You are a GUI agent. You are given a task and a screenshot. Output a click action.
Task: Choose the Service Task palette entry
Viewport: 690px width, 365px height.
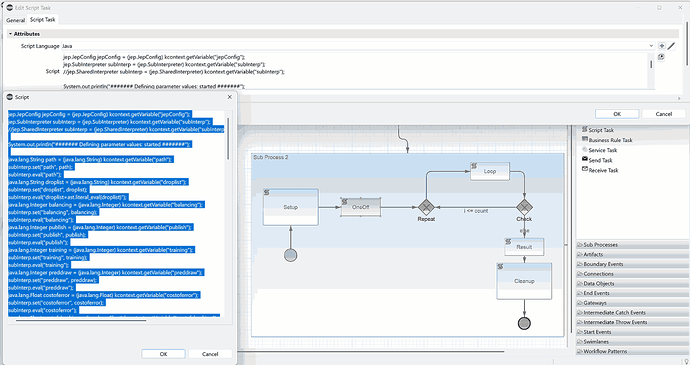coord(599,150)
